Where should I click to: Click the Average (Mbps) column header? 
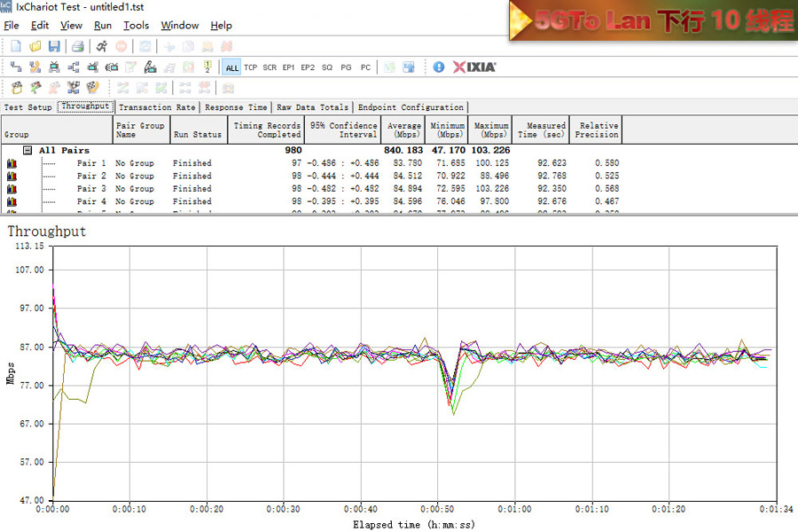pos(404,130)
